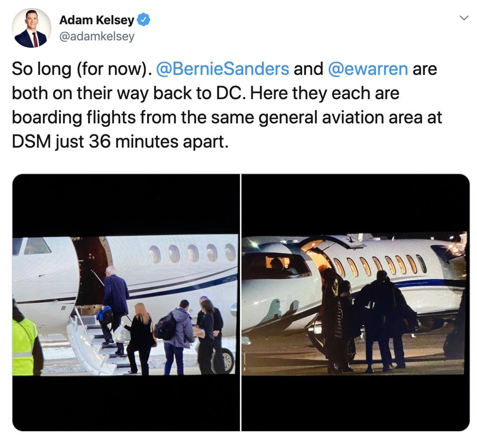Open Adam Kelsey's profile avatar
This screenshot has width=477, height=448.
[32, 28]
